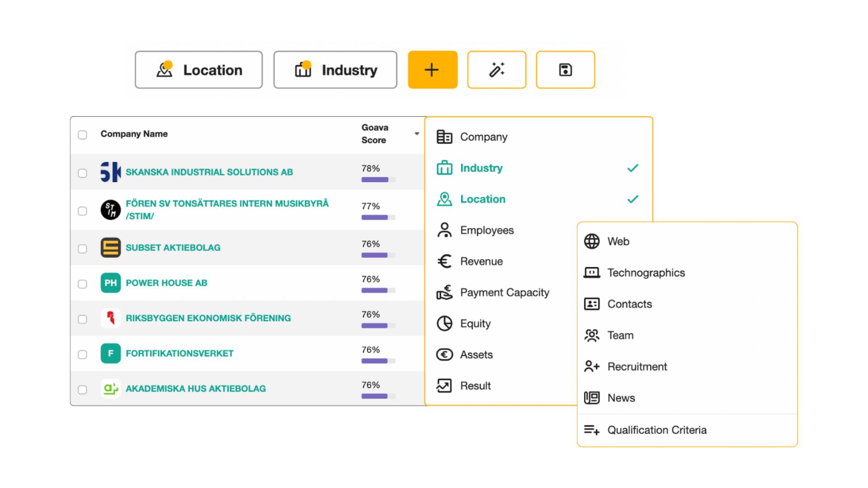Image resolution: width=868 pixels, height=488 pixels.
Task: Open the Industry filter button
Action: pos(335,70)
